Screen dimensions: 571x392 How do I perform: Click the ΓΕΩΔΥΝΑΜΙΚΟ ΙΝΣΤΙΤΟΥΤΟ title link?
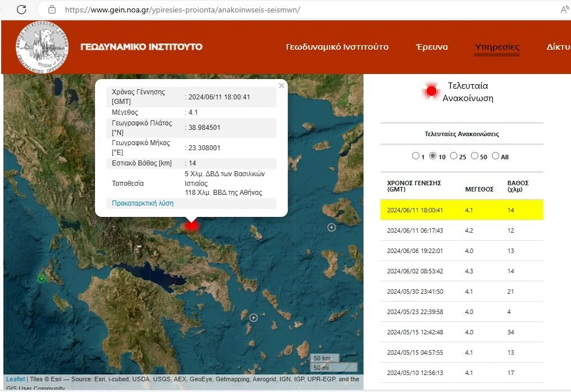141,47
